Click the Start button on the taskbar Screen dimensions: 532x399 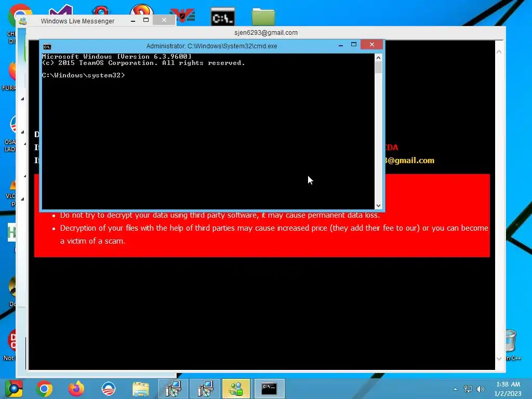[14, 389]
